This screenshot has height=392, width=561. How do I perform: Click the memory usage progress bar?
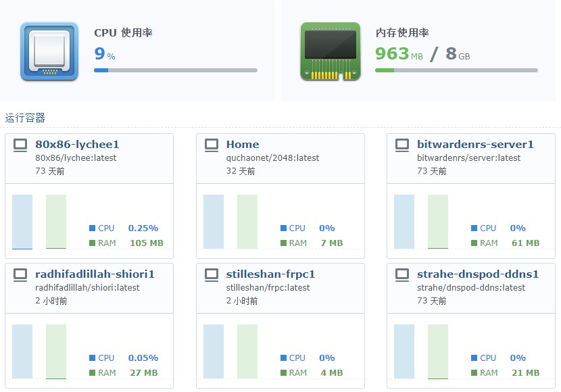coord(456,70)
